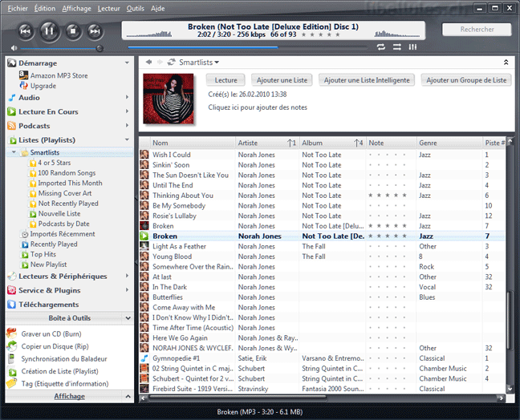Open the equalizer bars icon

click(412, 47)
